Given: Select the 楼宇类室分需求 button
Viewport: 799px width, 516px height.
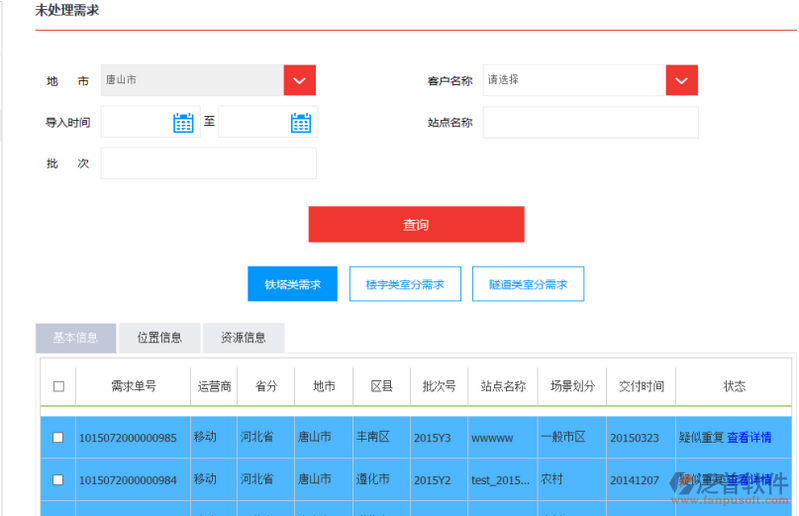Looking at the screenshot, I should tap(405, 284).
